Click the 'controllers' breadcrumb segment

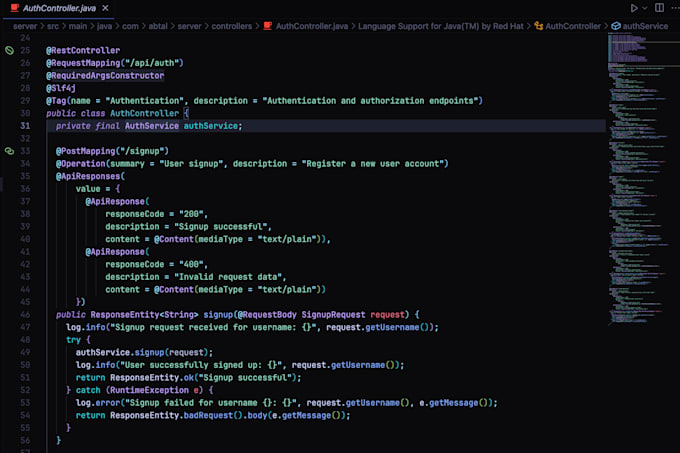pyautogui.click(x=232, y=26)
